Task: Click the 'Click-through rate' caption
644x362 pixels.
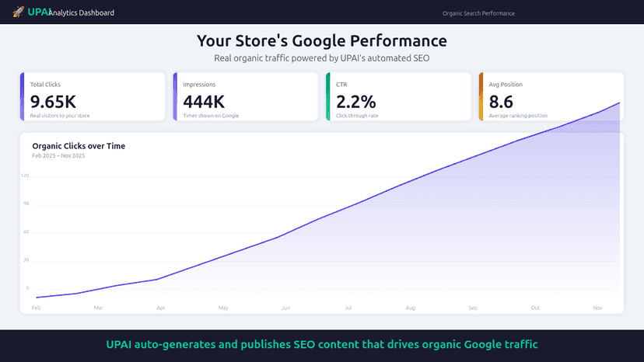Action: (x=357, y=116)
